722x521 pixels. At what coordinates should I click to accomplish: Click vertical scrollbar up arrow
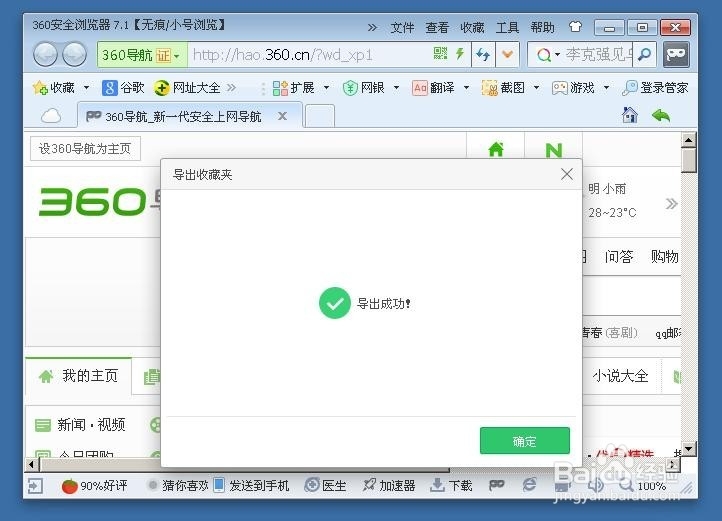coord(688,140)
